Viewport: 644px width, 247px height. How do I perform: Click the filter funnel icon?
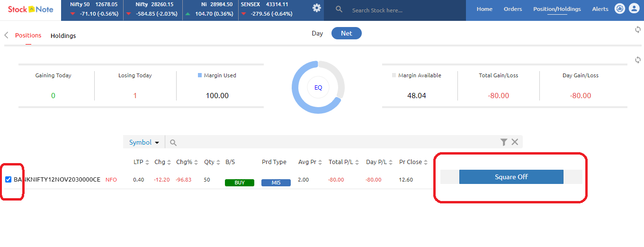(504, 142)
